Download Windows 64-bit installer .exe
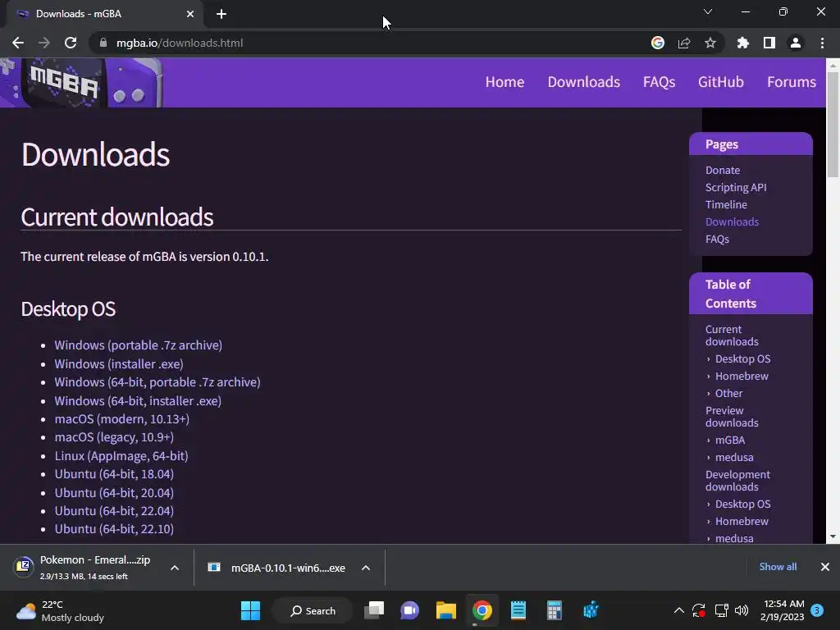The width and height of the screenshot is (840, 630). tap(138, 400)
